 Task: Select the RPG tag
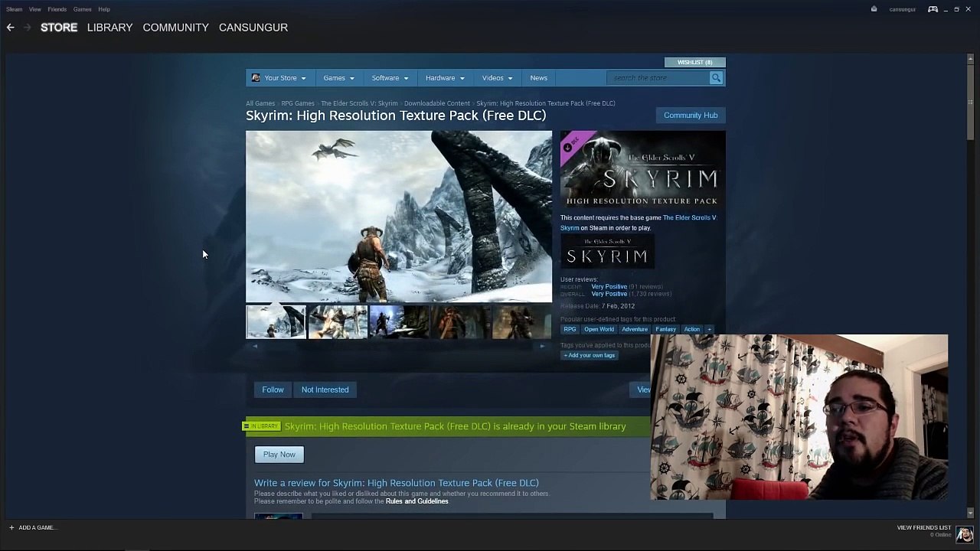click(x=570, y=330)
